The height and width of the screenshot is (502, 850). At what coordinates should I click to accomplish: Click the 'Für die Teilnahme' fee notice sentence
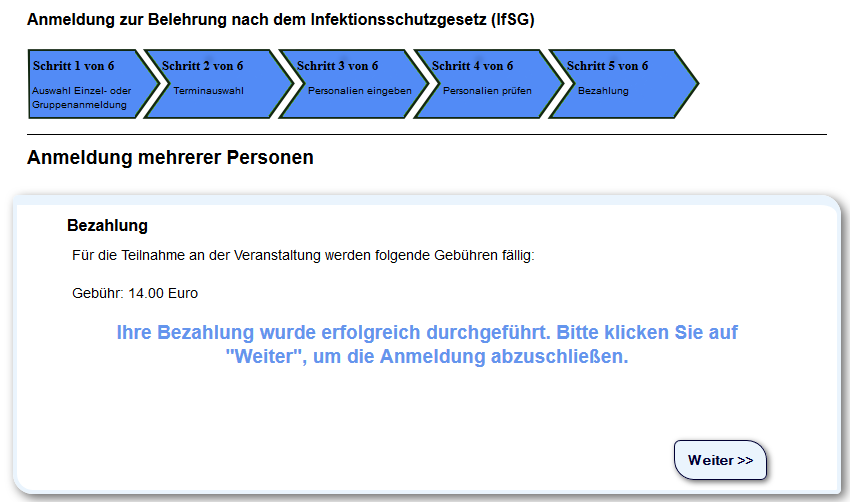pyautogui.click(x=303, y=256)
